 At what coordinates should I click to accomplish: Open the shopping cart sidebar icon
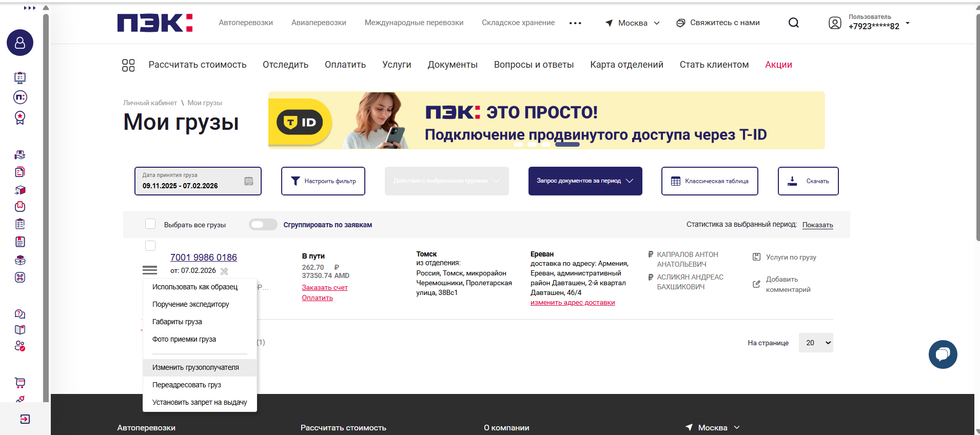point(20,383)
